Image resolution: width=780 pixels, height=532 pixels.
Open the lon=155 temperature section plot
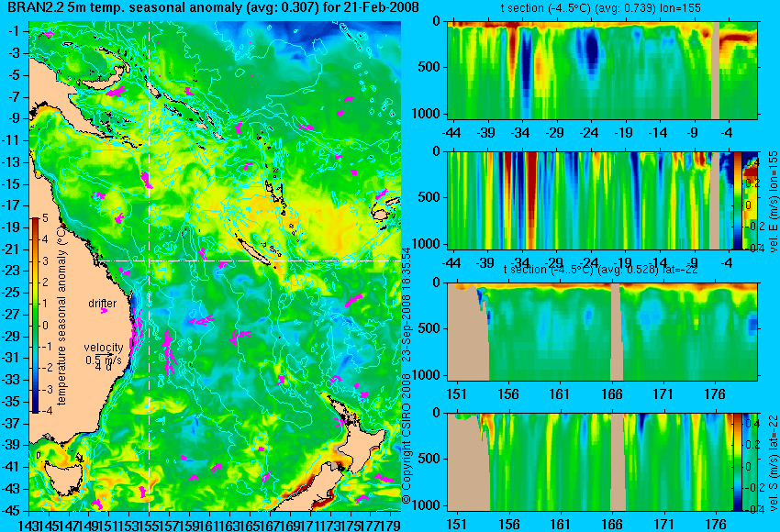tap(602, 70)
